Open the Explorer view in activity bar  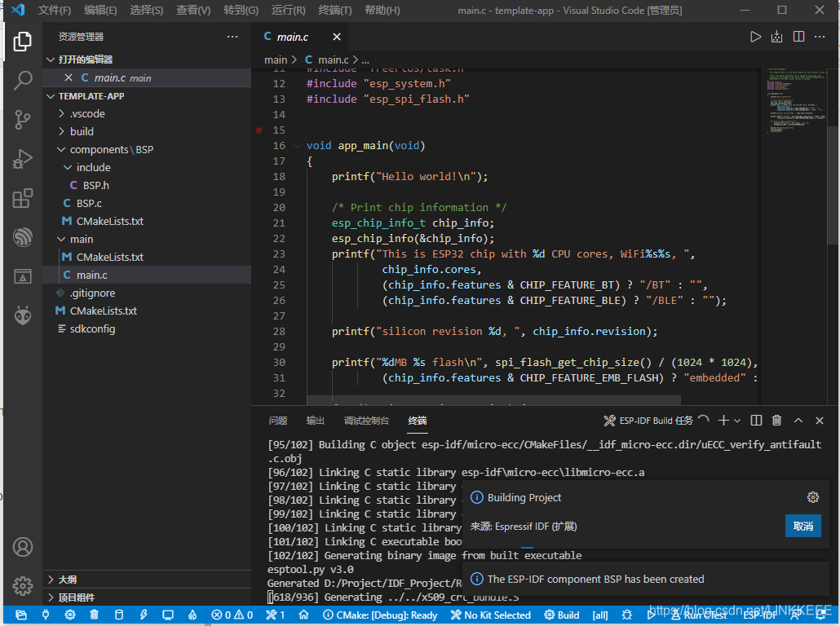pyautogui.click(x=23, y=42)
